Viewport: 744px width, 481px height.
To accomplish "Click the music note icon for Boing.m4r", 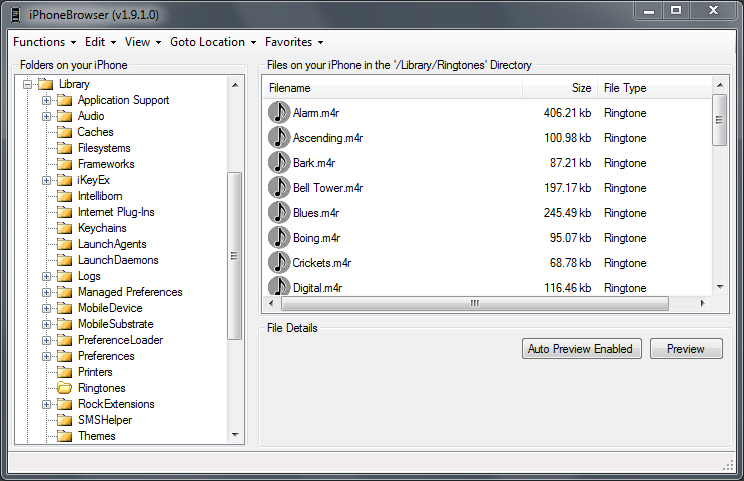I will click(279, 238).
